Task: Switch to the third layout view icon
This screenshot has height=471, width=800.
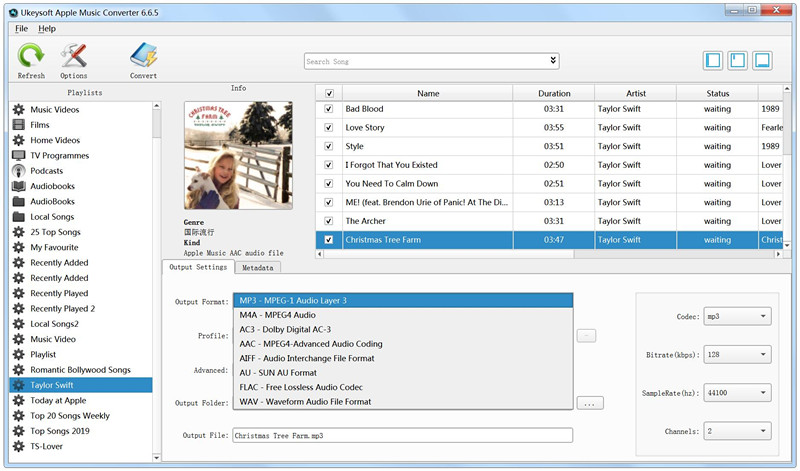Action: (x=762, y=61)
